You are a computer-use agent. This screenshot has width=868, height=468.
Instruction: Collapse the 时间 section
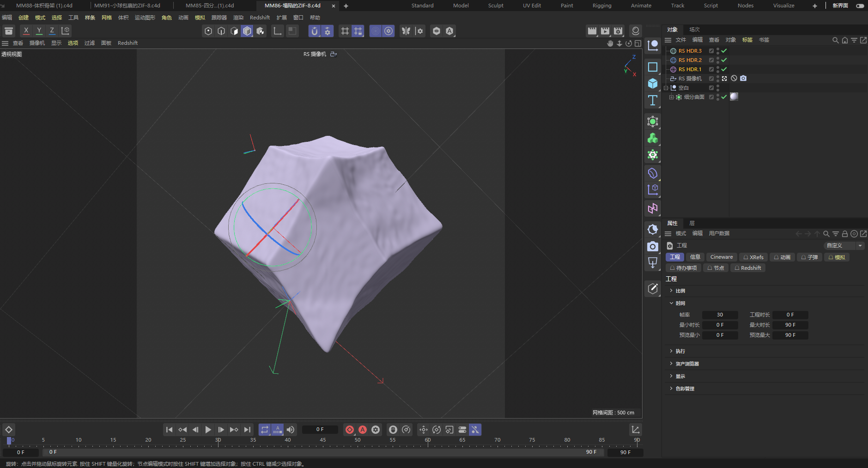click(x=671, y=303)
